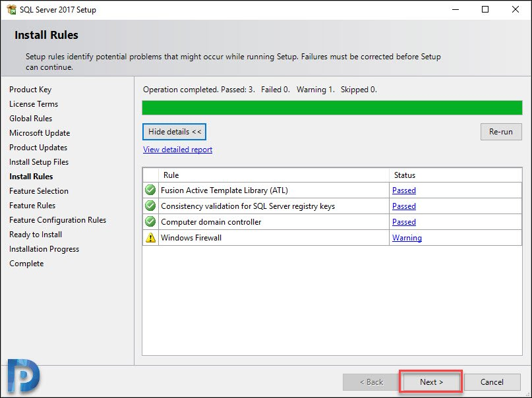Viewport: 532px width, 398px height.
Task: Select Microsoft Update step in sidebar
Action: tap(40, 133)
